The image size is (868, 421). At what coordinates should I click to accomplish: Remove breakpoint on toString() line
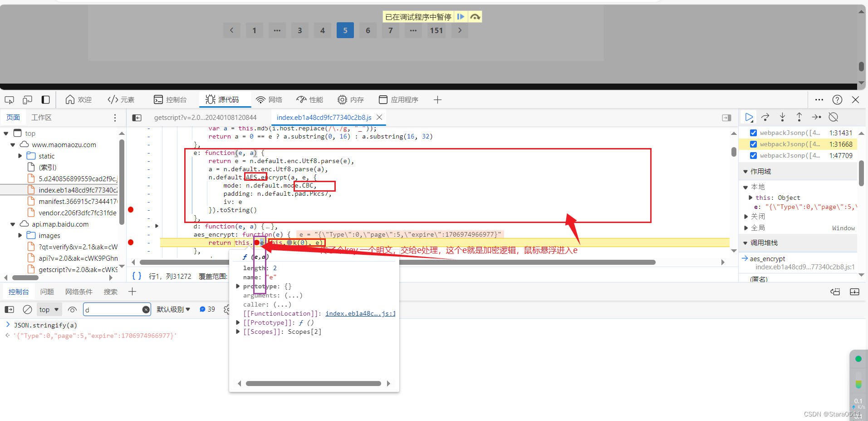point(131,210)
